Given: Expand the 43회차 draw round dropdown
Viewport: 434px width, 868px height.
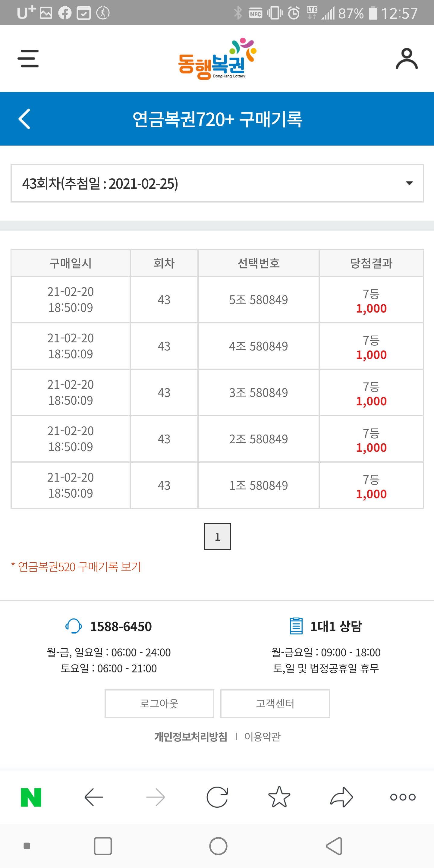Looking at the screenshot, I should tap(217, 183).
